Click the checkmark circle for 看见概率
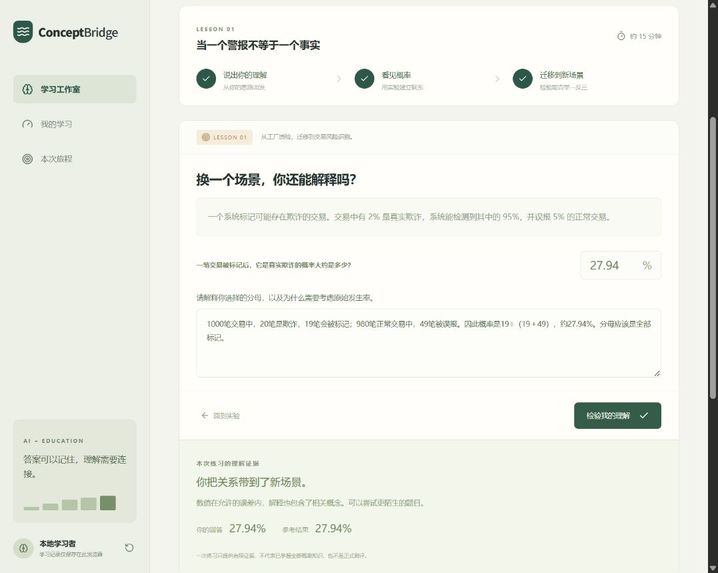The width and height of the screenshot is (718, 573). click(x=364, y=79)
